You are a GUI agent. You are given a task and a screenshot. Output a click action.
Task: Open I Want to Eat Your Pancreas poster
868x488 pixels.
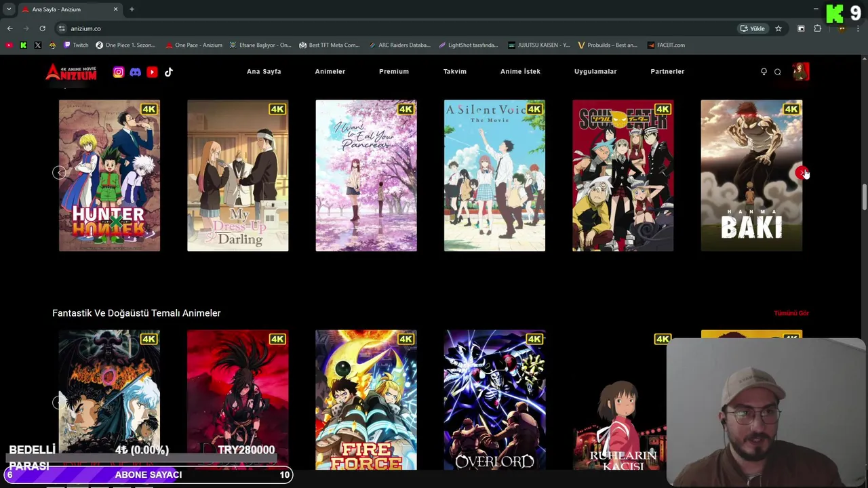(366, 176)
